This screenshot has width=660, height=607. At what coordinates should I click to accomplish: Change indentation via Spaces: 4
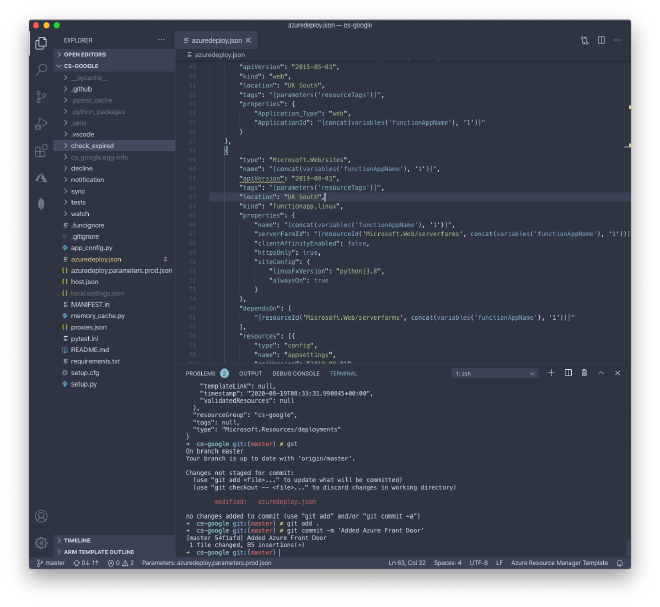pos(447,563)
